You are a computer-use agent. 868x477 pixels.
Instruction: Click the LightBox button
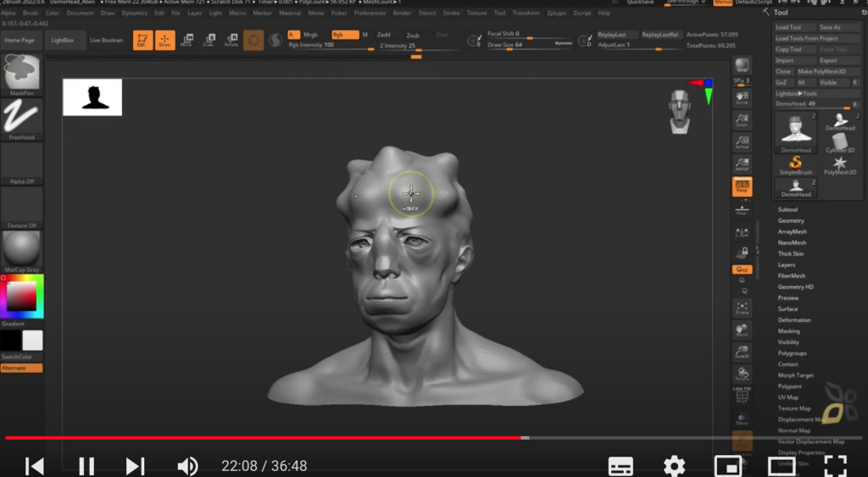(x=63, y=41)
